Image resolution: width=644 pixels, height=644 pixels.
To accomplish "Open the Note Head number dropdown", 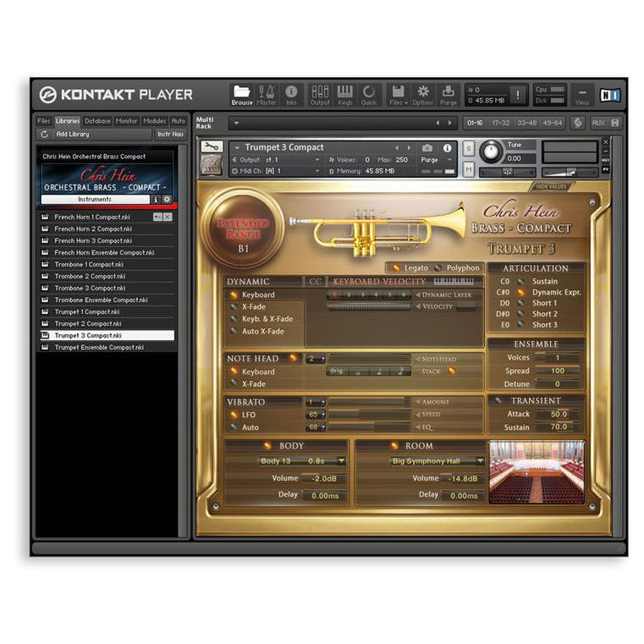I will 316,359.
